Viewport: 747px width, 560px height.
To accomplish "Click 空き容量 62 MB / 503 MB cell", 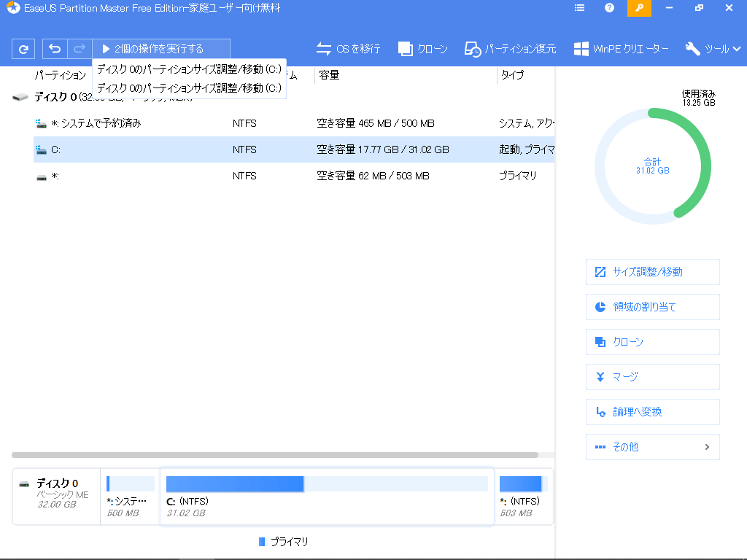I will point(373,176).
